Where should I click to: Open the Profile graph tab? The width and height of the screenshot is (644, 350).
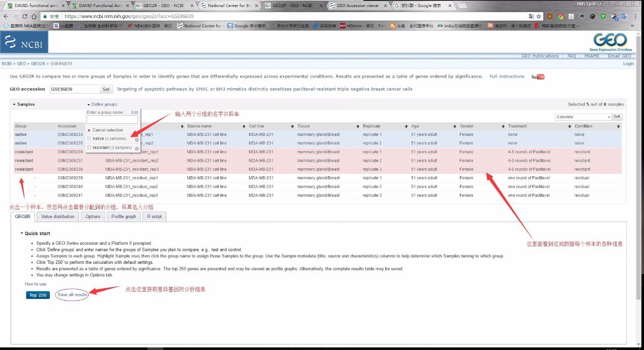tap(124, 217)
